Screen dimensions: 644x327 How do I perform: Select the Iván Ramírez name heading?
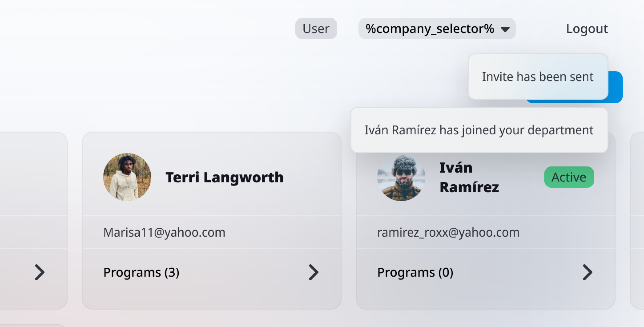(x=469, y=177)
